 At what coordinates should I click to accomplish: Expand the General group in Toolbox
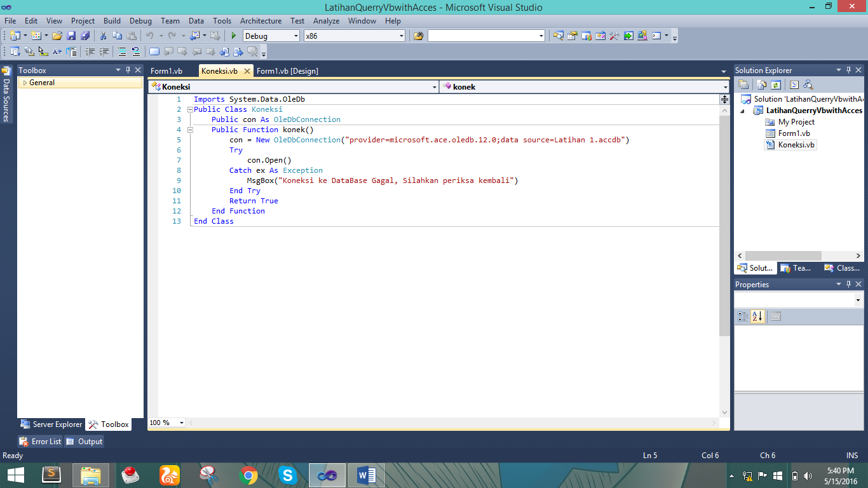(25, 83)
